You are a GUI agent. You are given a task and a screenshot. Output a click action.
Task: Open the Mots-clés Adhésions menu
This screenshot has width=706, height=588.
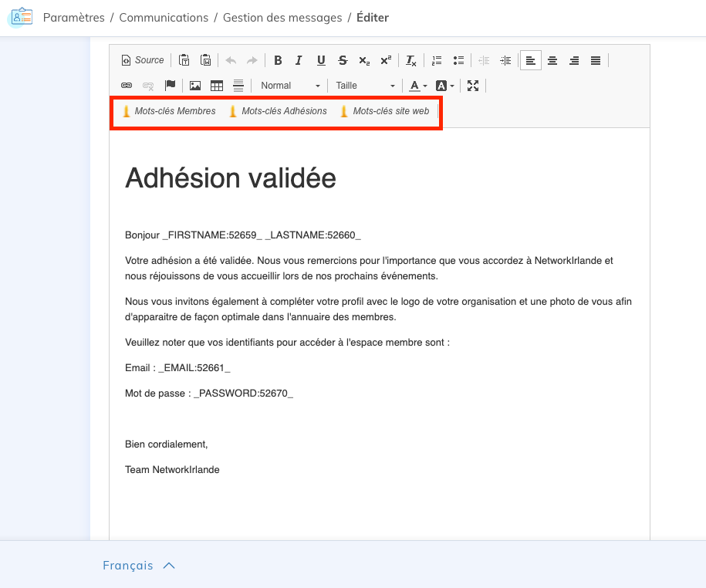[278, 111]
